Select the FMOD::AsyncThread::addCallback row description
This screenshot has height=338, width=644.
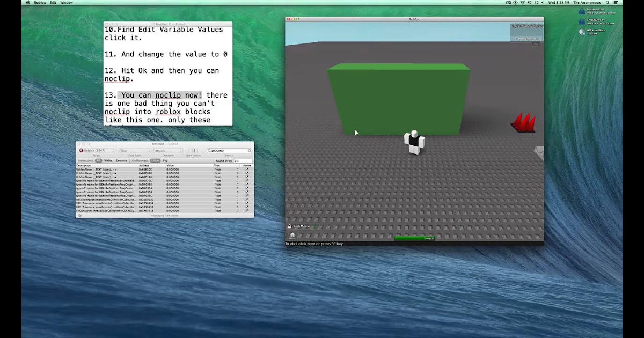tap(106, 210)
